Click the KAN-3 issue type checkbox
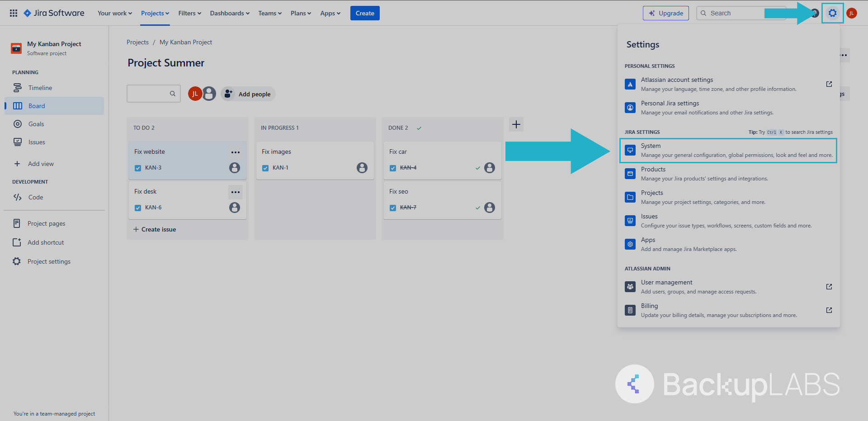This screenshot has width=868, height=421. [138, 168]
